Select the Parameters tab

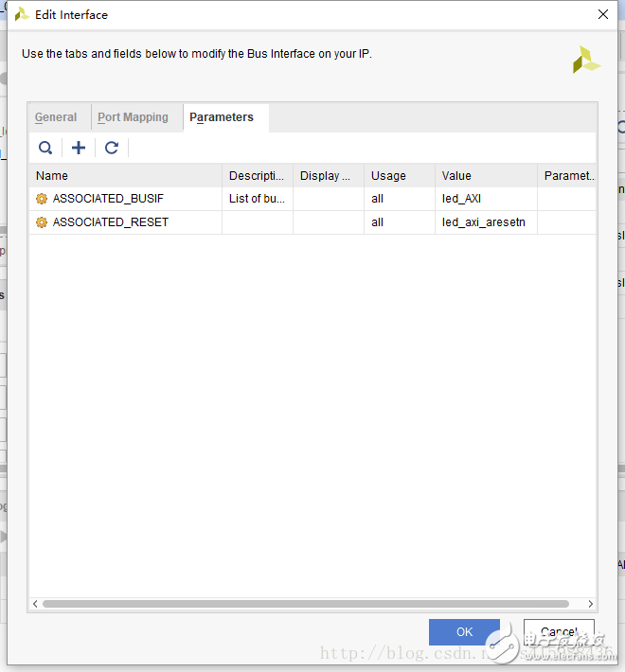222,117
